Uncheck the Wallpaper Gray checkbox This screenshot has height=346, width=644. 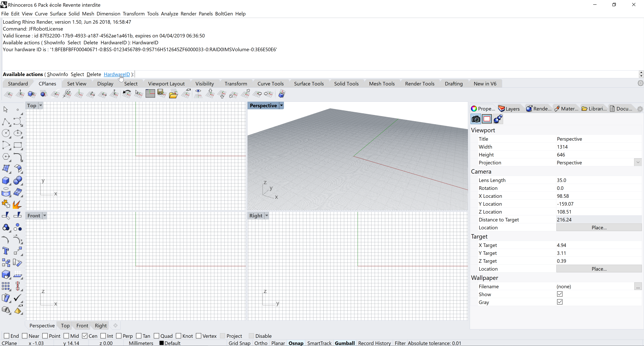click(x=560, y=302)
